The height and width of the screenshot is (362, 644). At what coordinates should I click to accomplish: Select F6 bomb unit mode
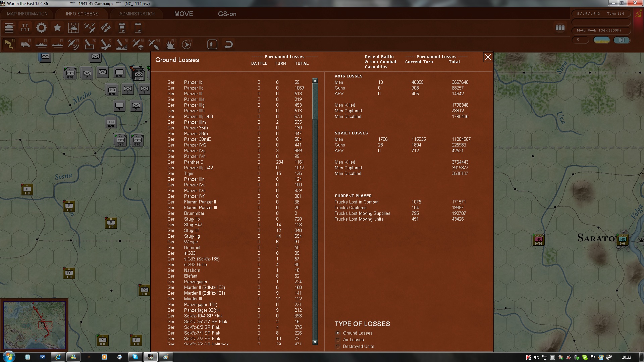(90, 44)
